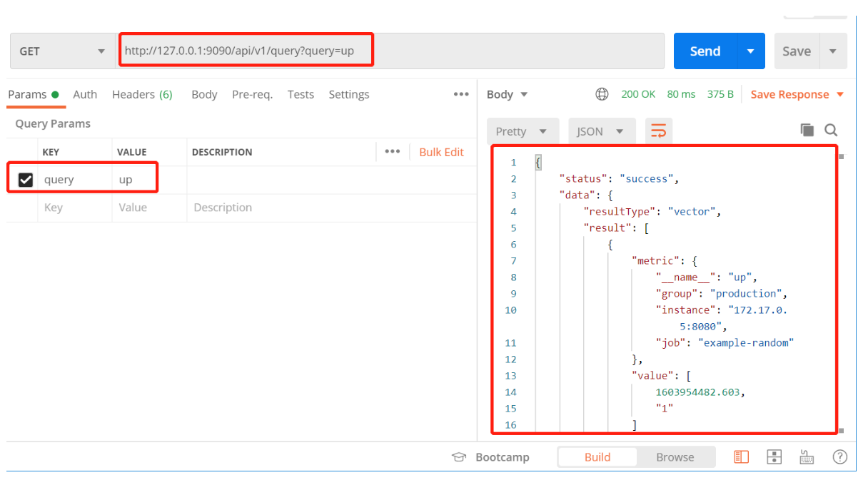Click the empty Key placeholder field

(75, 208)
